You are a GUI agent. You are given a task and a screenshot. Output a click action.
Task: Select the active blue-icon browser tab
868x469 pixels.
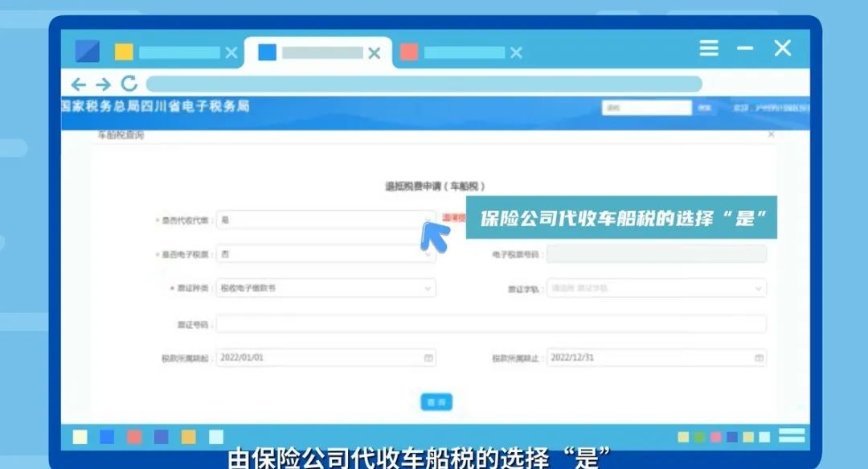[x=317, y=52]
